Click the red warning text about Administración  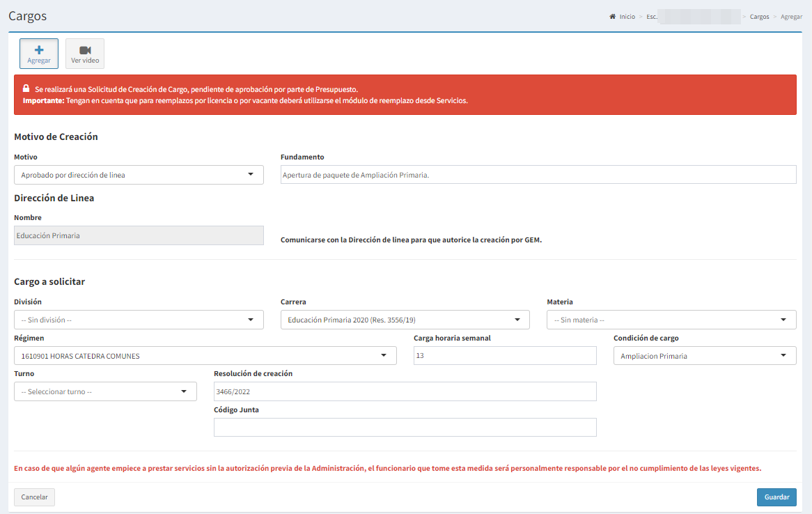(x=387, y=469)
